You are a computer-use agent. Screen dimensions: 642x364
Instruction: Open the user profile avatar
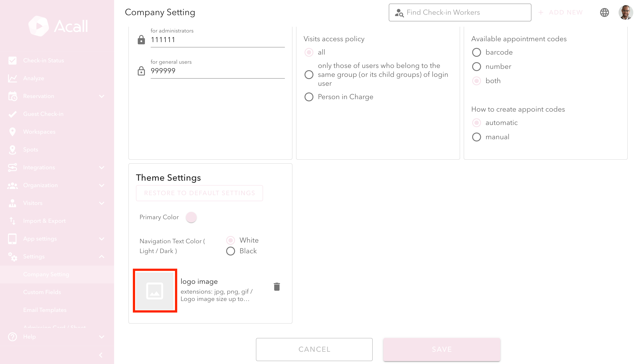point(626,12)
